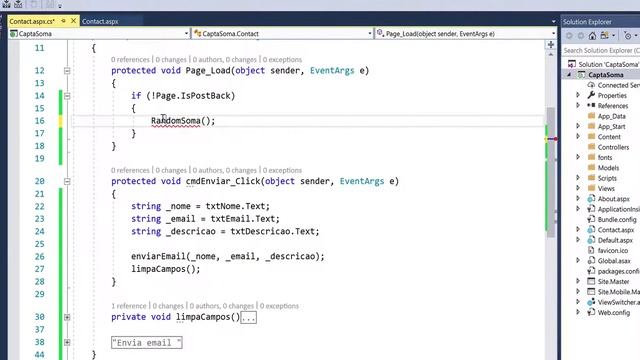Click the Solution Explorer Forward button

tap(580, 36)
